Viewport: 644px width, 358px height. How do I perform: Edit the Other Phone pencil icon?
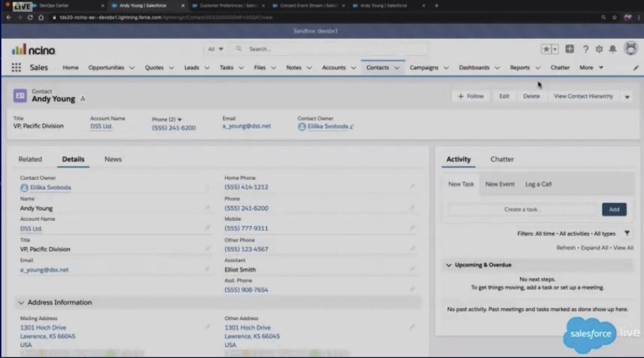pyautogui.click(x=412, y=249)
